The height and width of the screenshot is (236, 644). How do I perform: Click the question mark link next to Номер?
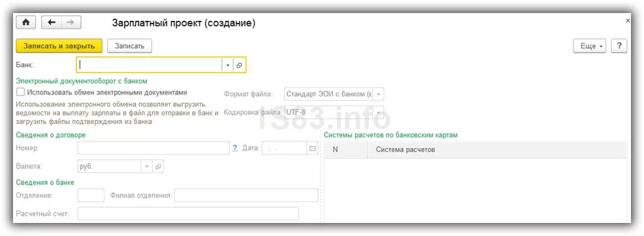click(235, 148)
